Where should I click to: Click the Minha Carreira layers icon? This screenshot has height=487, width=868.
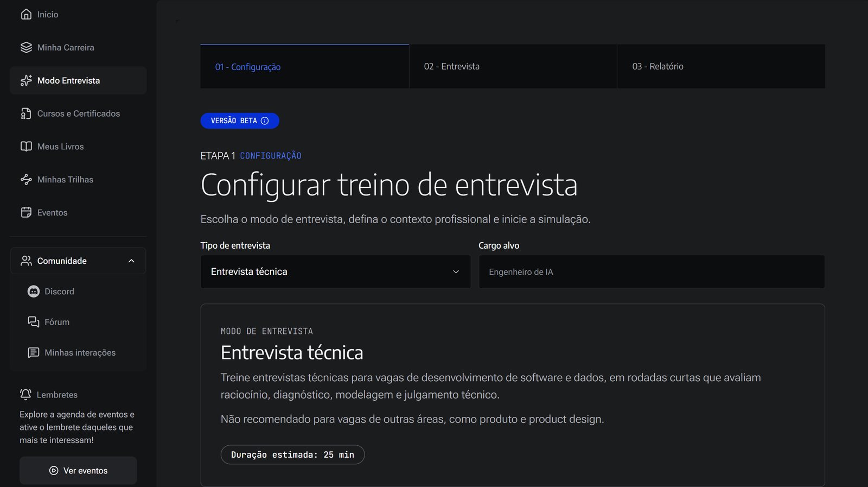click(26, 47)
